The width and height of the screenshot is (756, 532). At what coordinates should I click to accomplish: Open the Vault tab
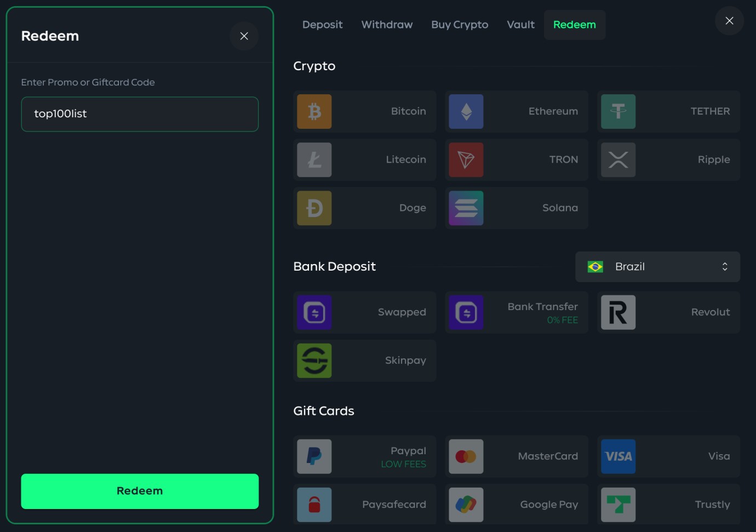coord(520,25)
